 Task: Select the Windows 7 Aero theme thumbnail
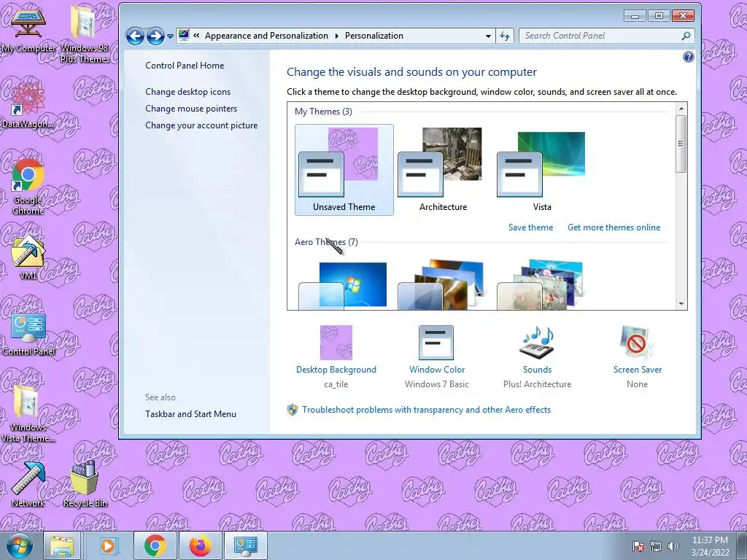point(344,285)
